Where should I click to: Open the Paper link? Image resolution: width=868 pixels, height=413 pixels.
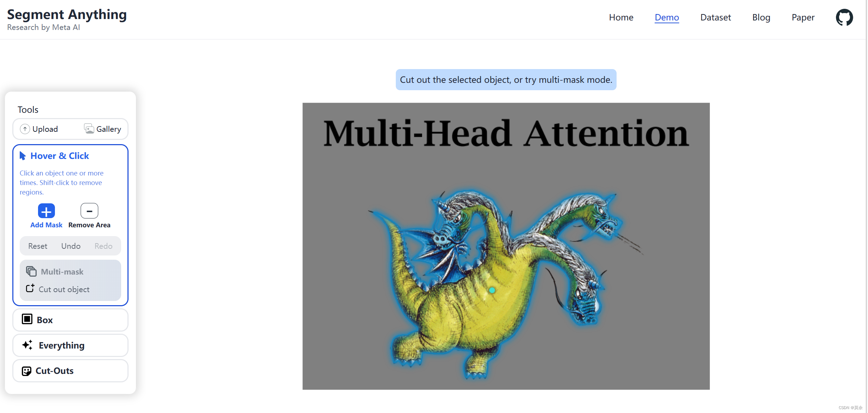(803, 17)
